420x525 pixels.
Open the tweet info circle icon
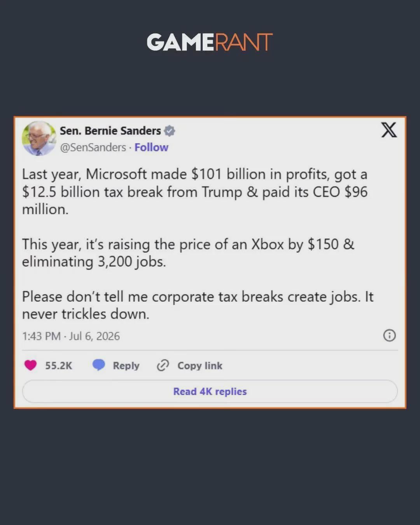pyautogui.click(x=389, y=335)
